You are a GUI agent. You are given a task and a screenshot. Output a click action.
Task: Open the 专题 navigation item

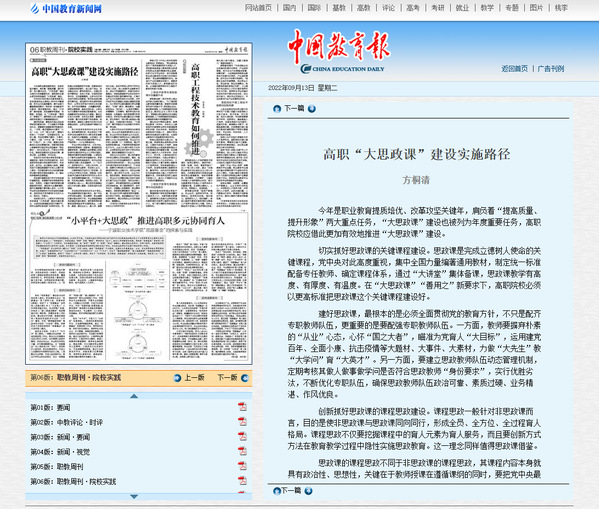(512, 8)
